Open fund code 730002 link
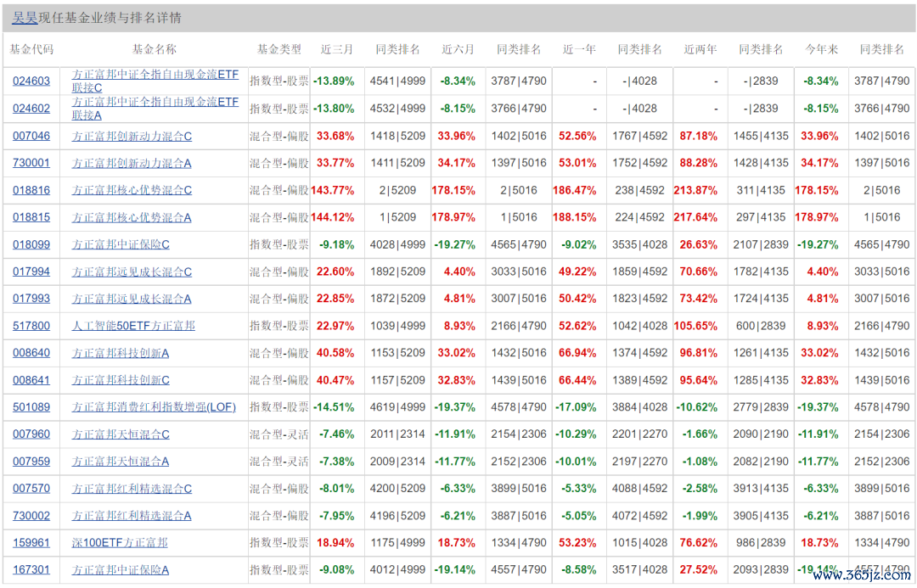The image size is (917, 588). click(x=31, y=516)
